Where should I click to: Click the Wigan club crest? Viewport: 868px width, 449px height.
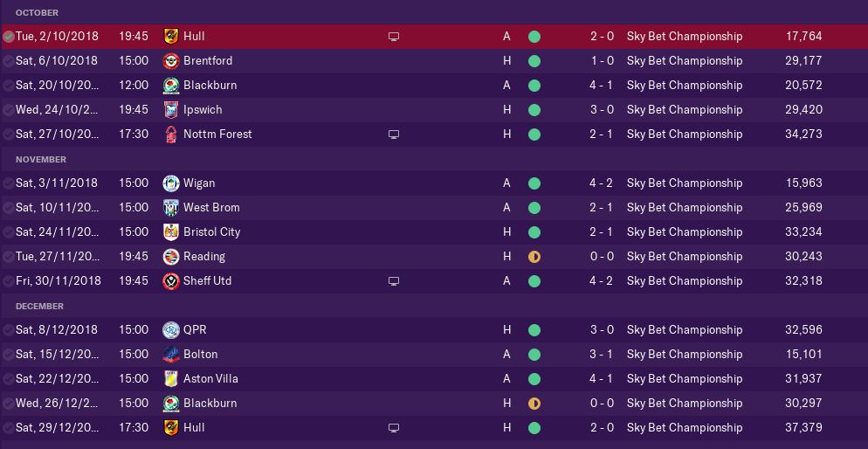[x=171, y=183]
